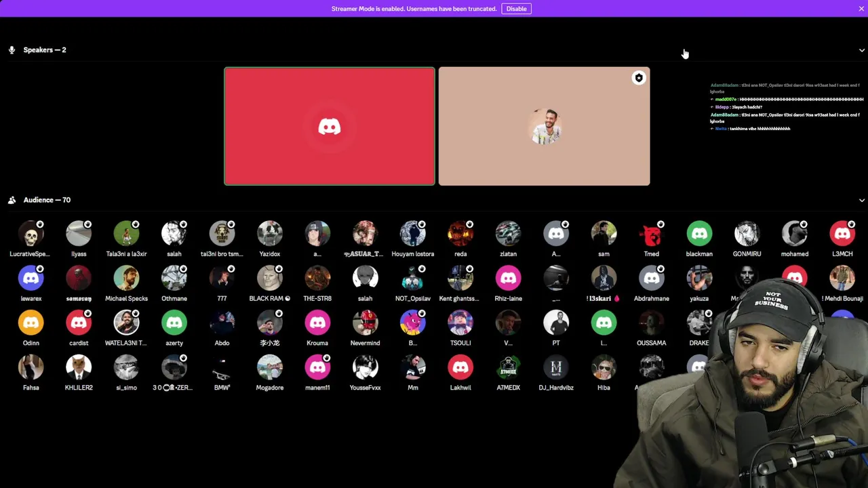868x488 pixels.
Task: Open WATELA3NI T... avatar
Action: pyautogui.click(x=126, y=323)
